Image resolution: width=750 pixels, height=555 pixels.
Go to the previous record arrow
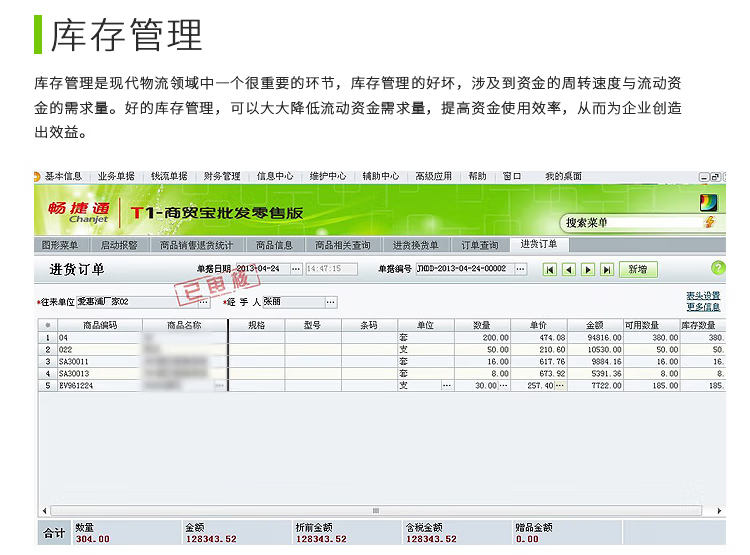[x=568, y=270]
